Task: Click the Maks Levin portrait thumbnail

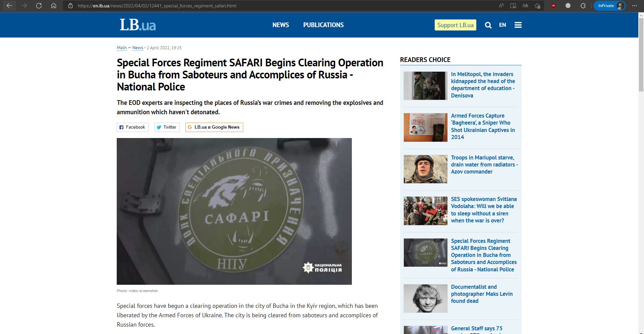Action: coord(425,298)
